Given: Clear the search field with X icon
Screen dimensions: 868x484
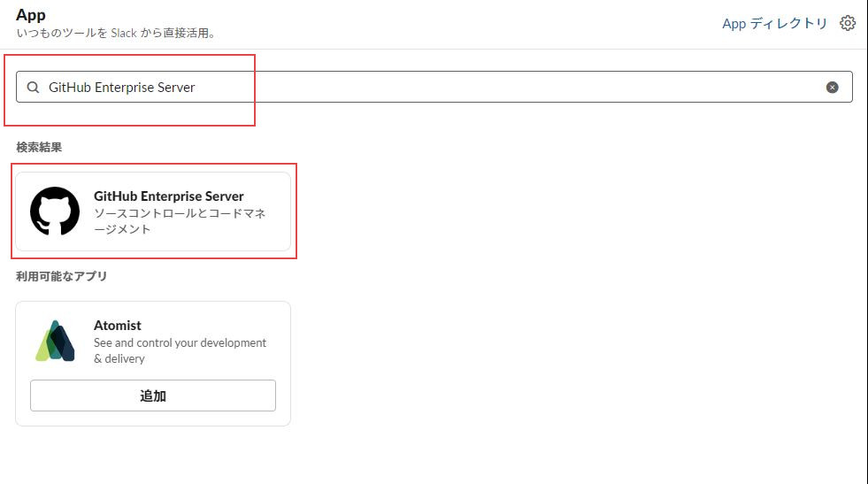Looking at the screenshot, I should click(832, 87).
